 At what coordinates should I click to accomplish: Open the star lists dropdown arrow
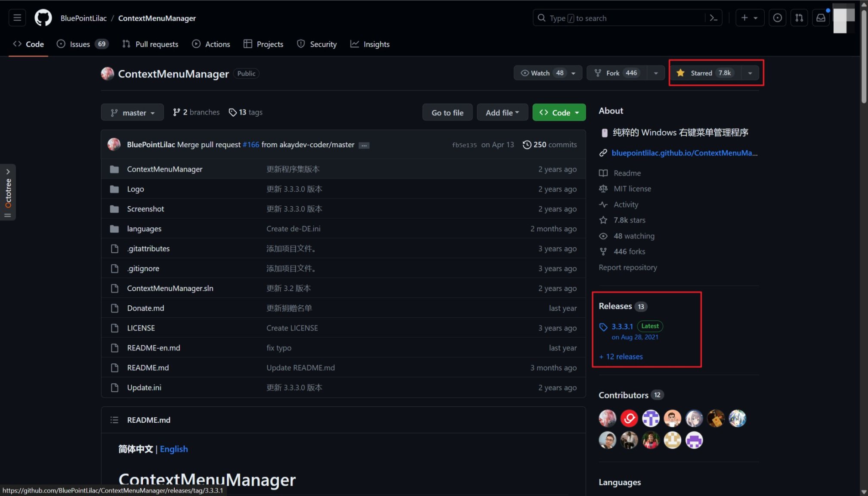point(750,73)
